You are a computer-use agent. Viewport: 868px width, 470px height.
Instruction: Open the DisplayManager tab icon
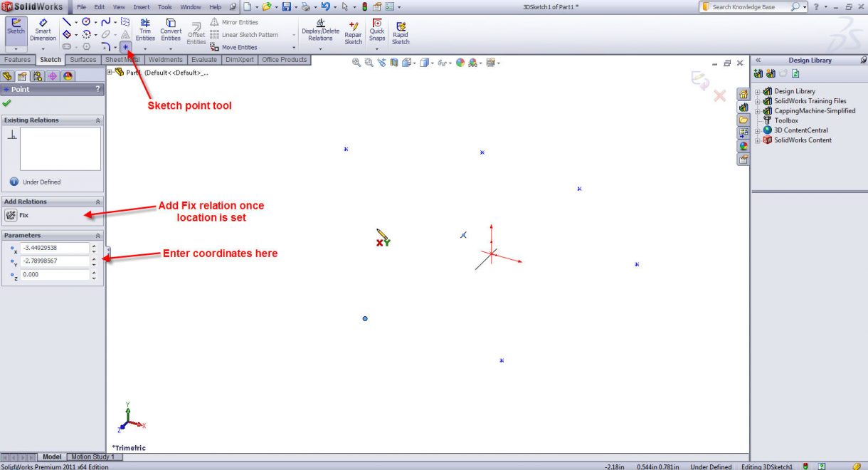[x=67, y=75]
